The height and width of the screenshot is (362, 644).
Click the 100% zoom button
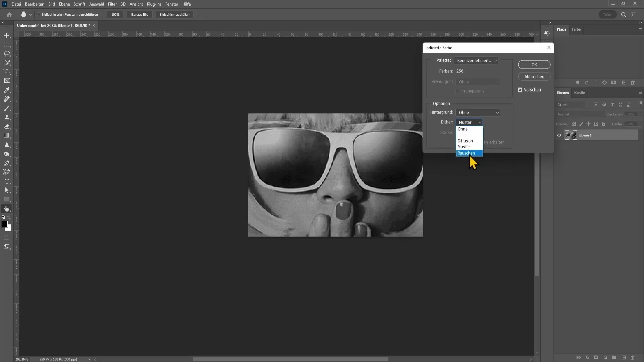[x=115, y=15]
